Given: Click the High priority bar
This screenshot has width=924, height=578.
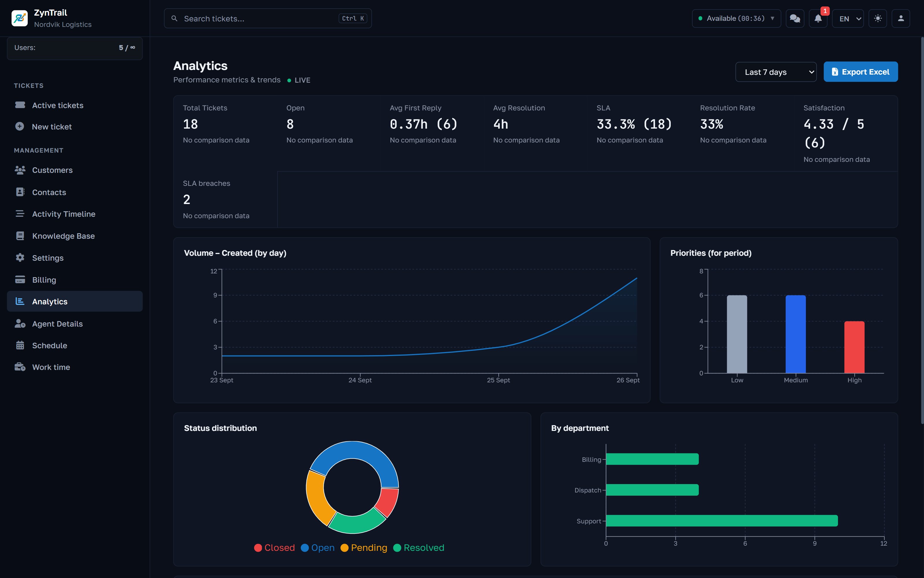Looking at the screenshot, I should click(x=854, y=347).
